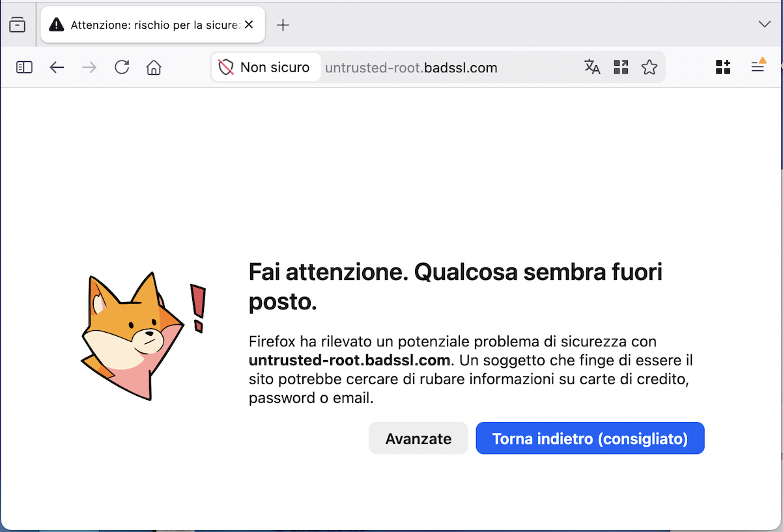Click the back navigation arrow

pos(57,67)
